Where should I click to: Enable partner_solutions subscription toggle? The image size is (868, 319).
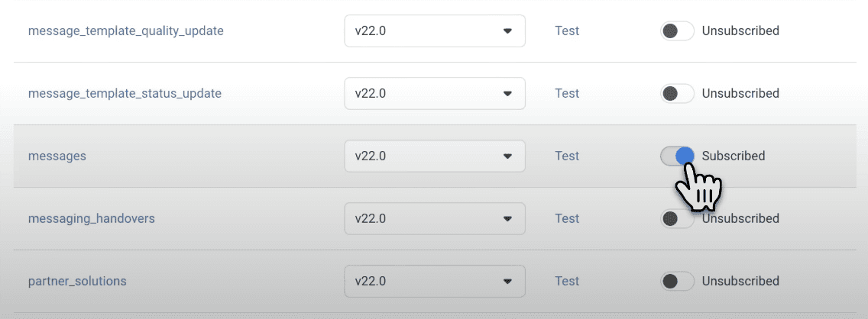point(677,281)
